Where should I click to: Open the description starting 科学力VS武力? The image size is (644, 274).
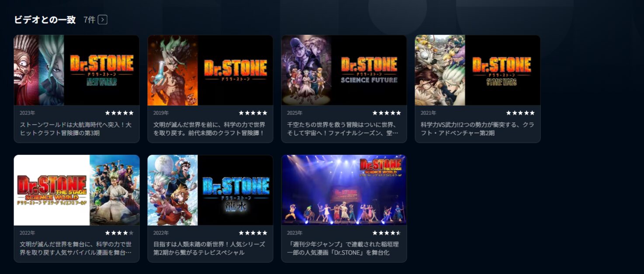477,129
